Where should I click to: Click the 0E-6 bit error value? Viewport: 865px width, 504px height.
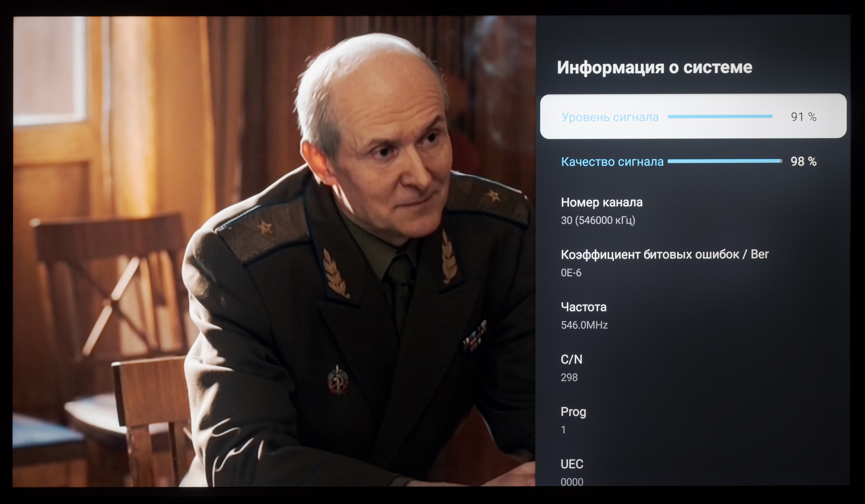click(x=571, y=273)
